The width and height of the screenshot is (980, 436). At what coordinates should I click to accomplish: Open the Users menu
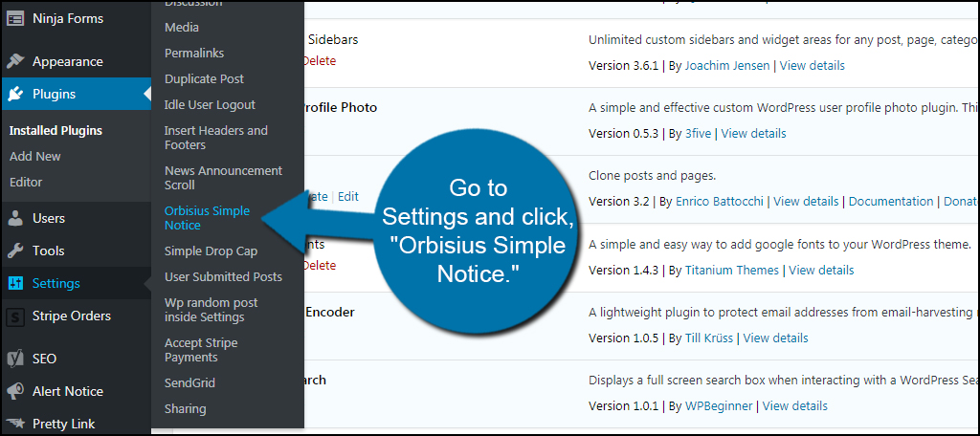tap(49, 219)
